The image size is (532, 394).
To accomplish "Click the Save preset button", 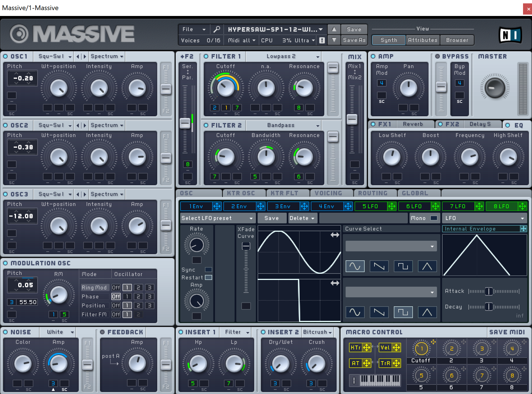I will point(354,29).
